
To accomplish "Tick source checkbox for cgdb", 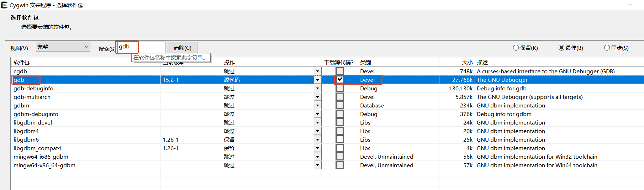I will [x=340, y=71].
